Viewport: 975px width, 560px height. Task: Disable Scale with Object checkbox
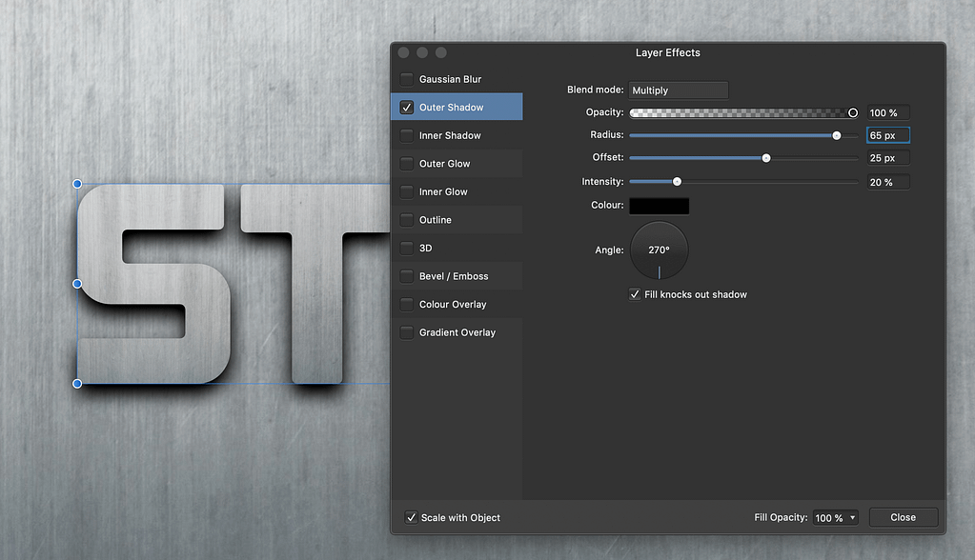tap(411, 517)
